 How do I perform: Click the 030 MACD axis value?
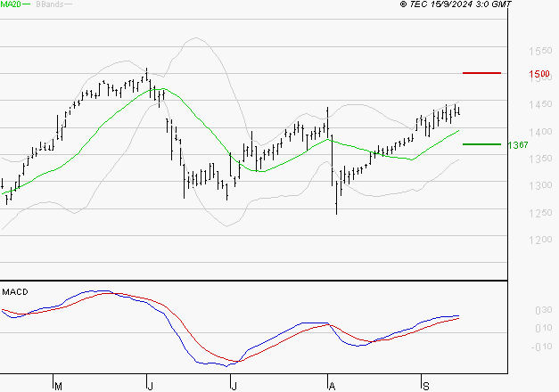pyautogui.click(x=544, y=310)
